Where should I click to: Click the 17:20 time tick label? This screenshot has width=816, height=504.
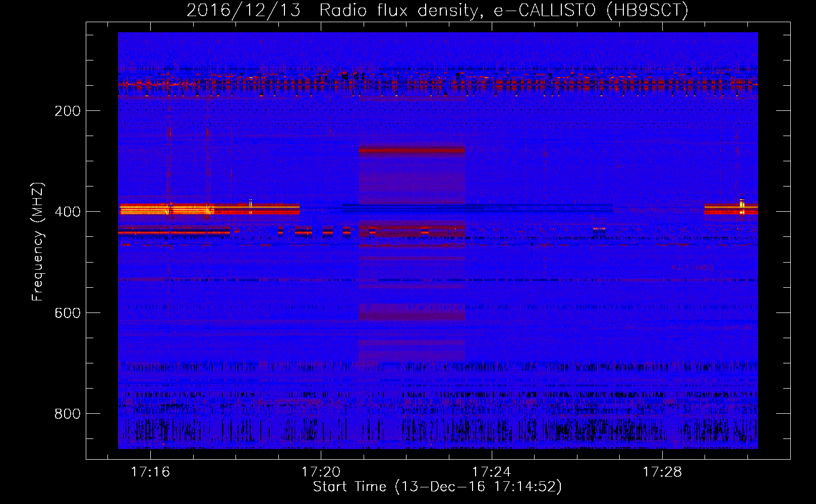point(321,472)
